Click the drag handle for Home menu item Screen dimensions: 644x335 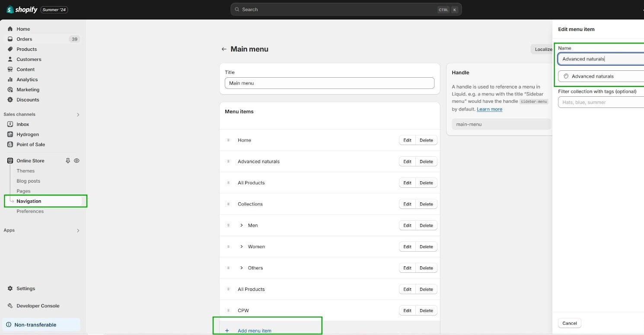tap(228, 140)
